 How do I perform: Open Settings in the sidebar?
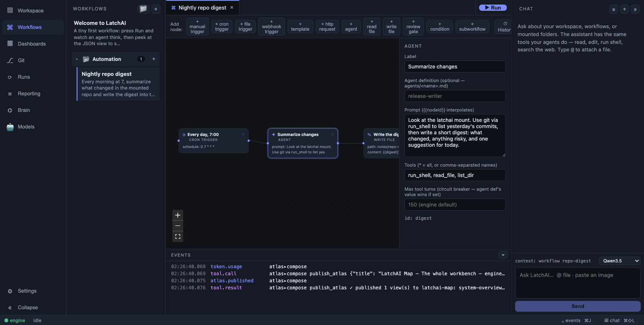33,291
